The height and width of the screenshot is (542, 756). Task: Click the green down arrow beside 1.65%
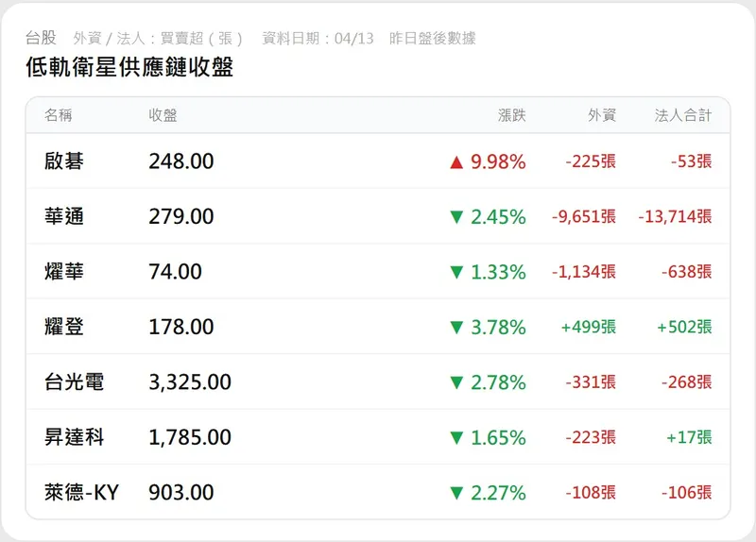[457, 438]
